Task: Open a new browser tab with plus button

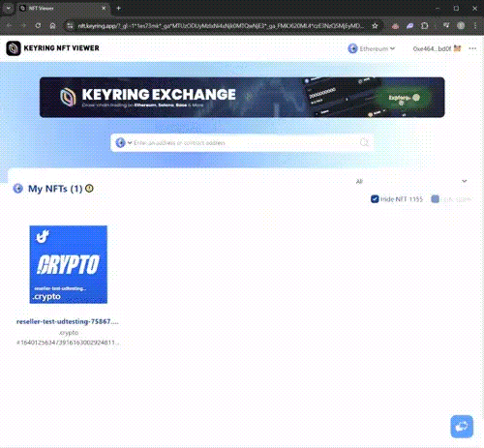Action: 118,9
